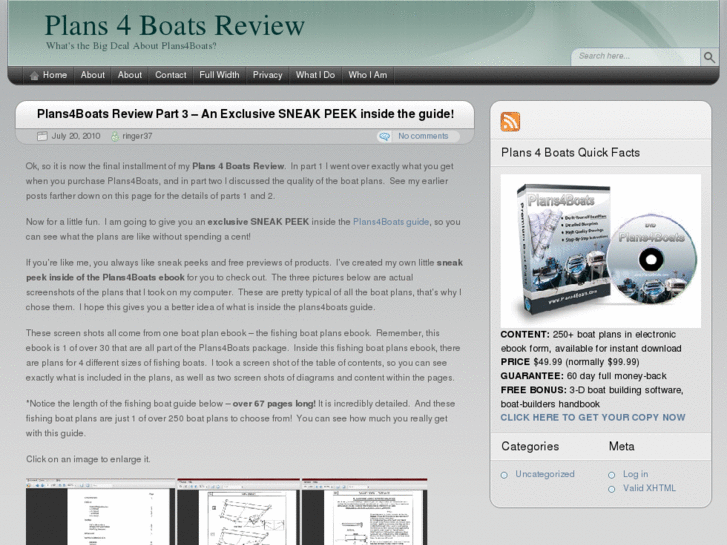The width and height of the screenshot is (727, 545).
Task: Click the site tagline What's the Big Deal
Action: 131,46
